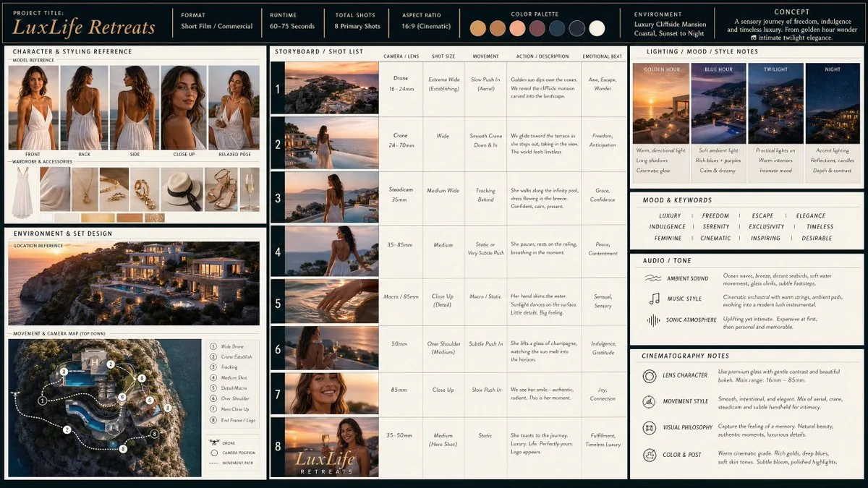The width and height of the screenshot is (868, 488).
Task: Click the Action / Description column header
Action: (542, 56)
